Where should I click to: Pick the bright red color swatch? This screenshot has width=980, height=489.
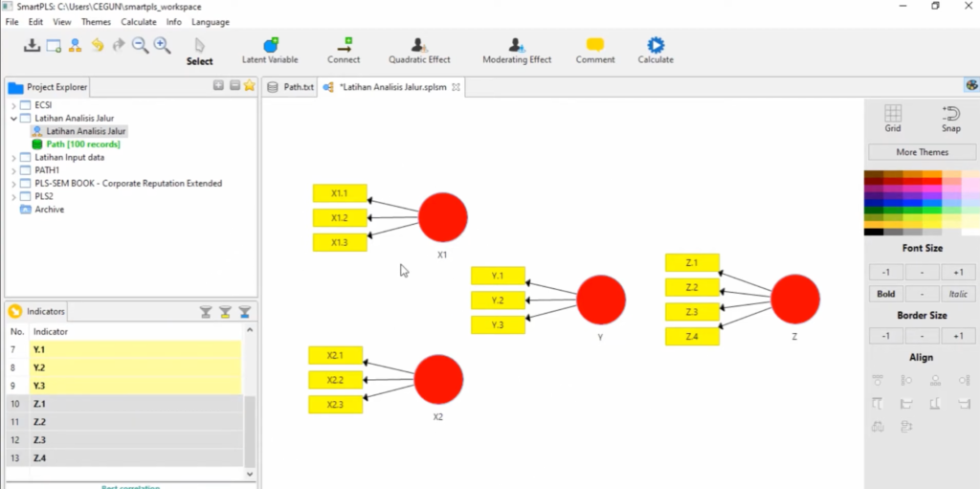coord(932,182)
